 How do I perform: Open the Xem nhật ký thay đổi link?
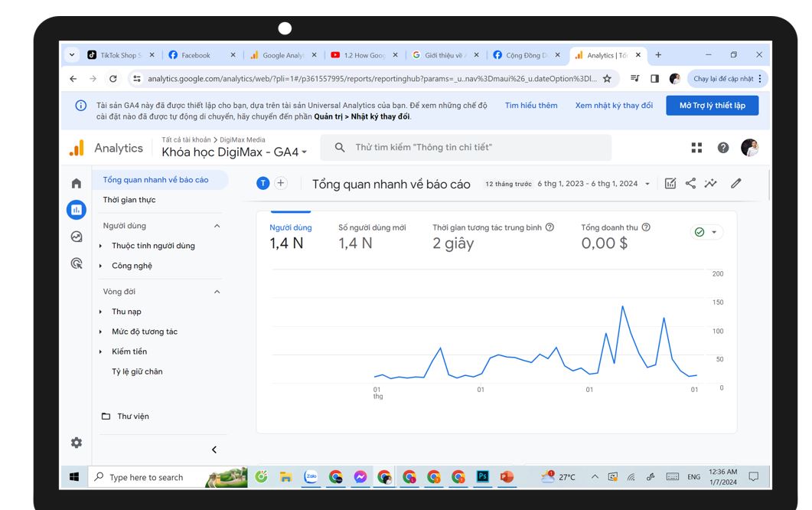(x=615, y=105)
